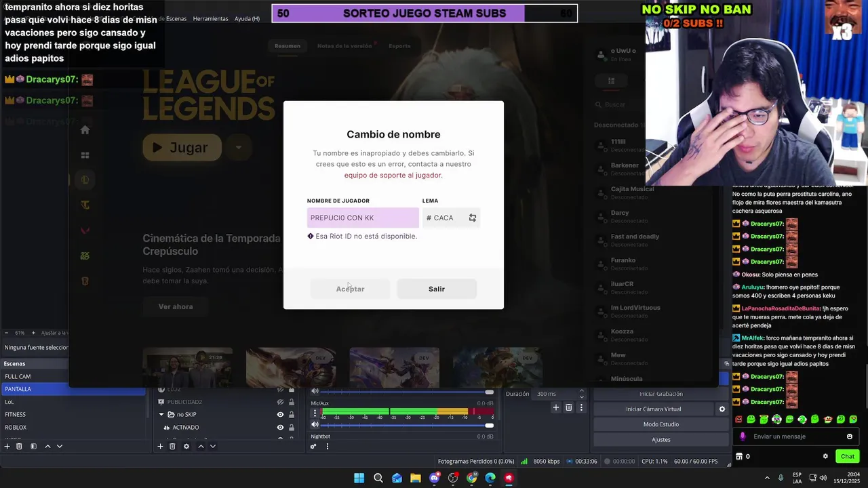Open Herramientas menu in OBS

[210, 18]
